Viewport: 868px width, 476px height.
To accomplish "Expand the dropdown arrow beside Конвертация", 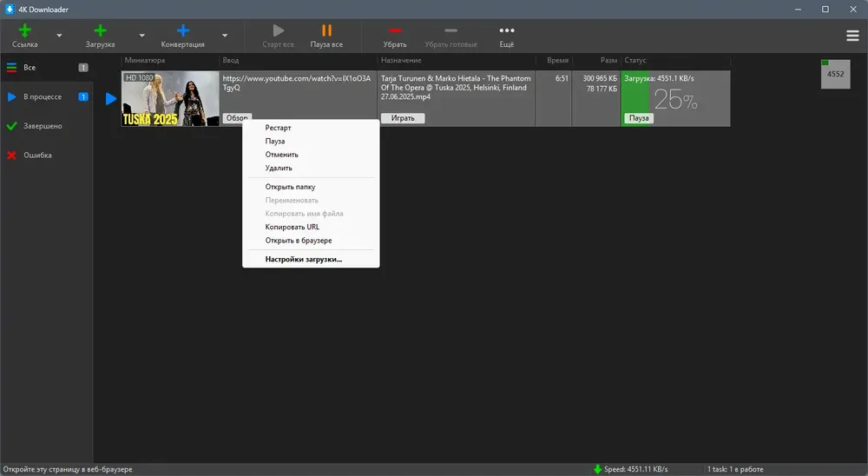I will (225, 36).
